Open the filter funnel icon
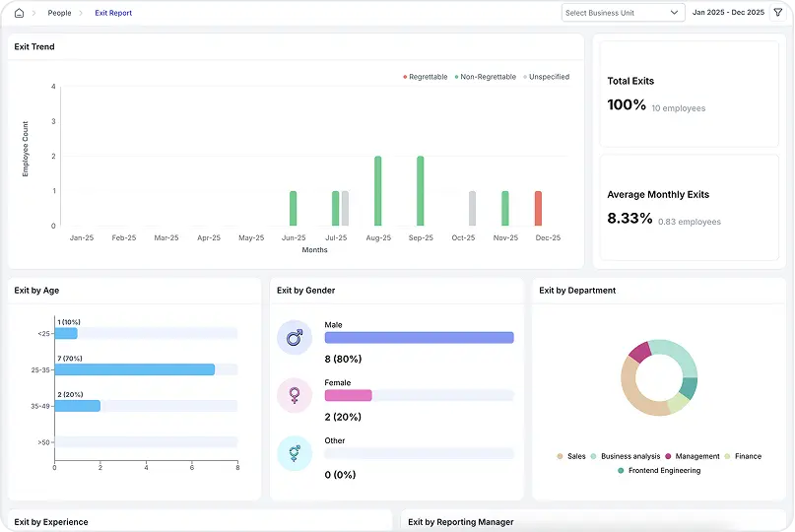Viewport: 795px width, 532px height. 778,13
